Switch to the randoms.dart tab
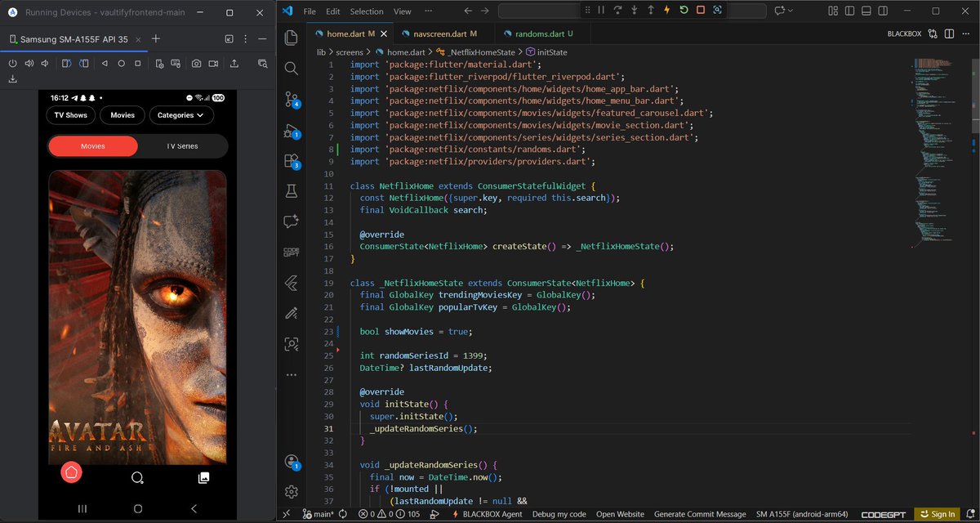 (538, 34)
